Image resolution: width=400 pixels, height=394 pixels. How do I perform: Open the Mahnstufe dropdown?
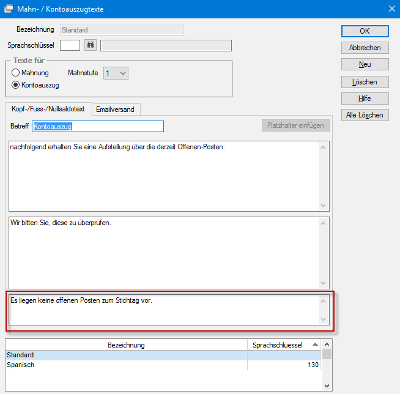tap(116, 73)
